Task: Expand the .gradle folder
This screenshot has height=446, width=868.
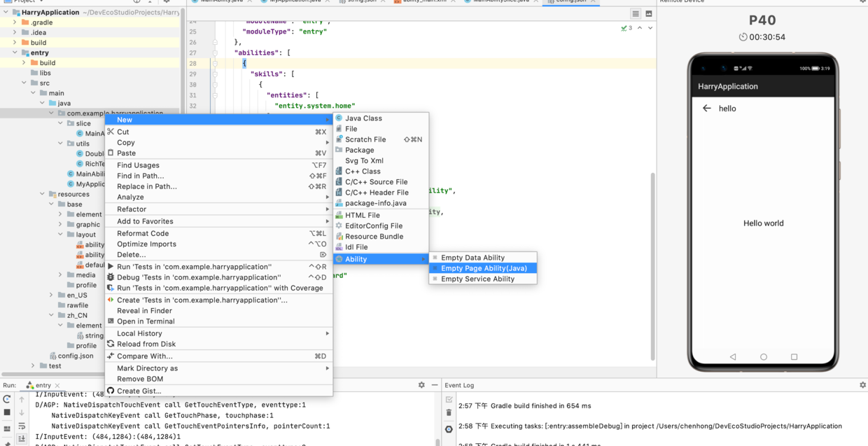Action: coord(15,22)
